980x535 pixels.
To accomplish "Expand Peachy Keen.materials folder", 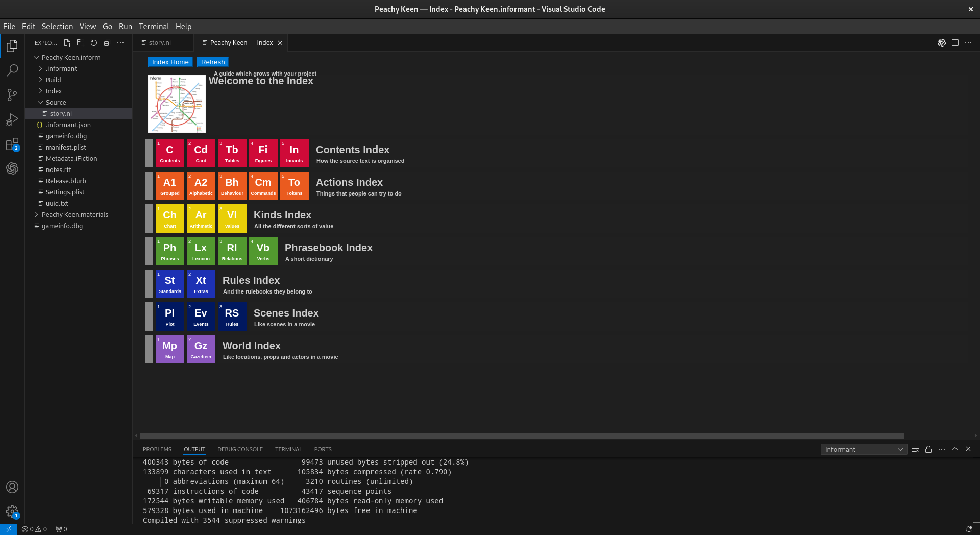I will click(x=78, y=214).
